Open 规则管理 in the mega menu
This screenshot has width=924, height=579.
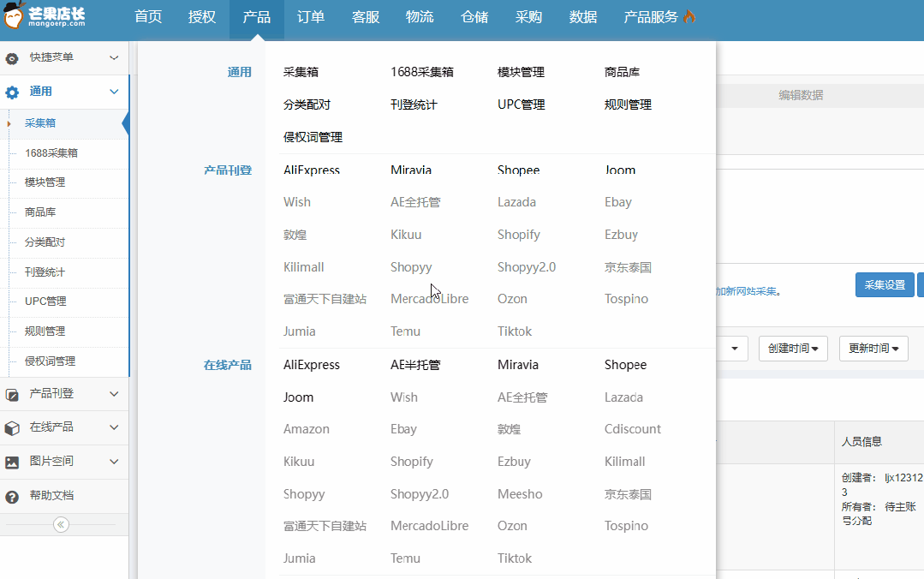629,104
